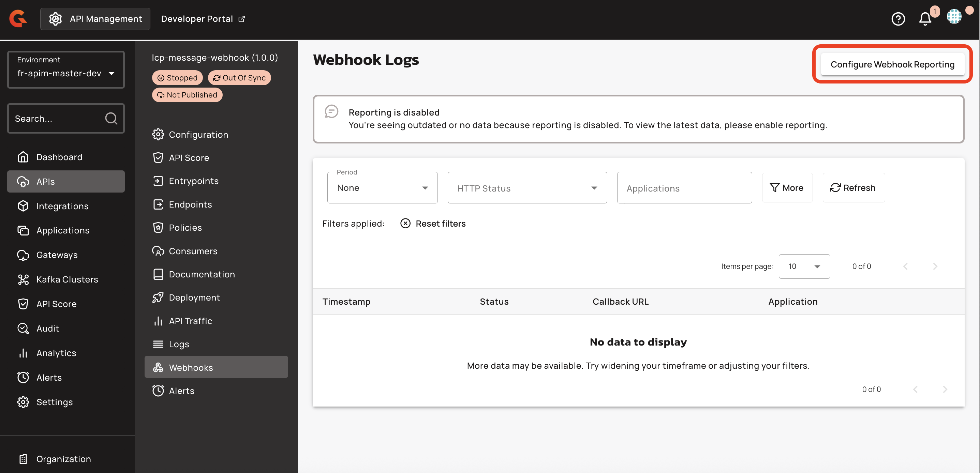Click Configure Webhook Reporting button
This screenshot has width=980, height=473.
[892, 64]
